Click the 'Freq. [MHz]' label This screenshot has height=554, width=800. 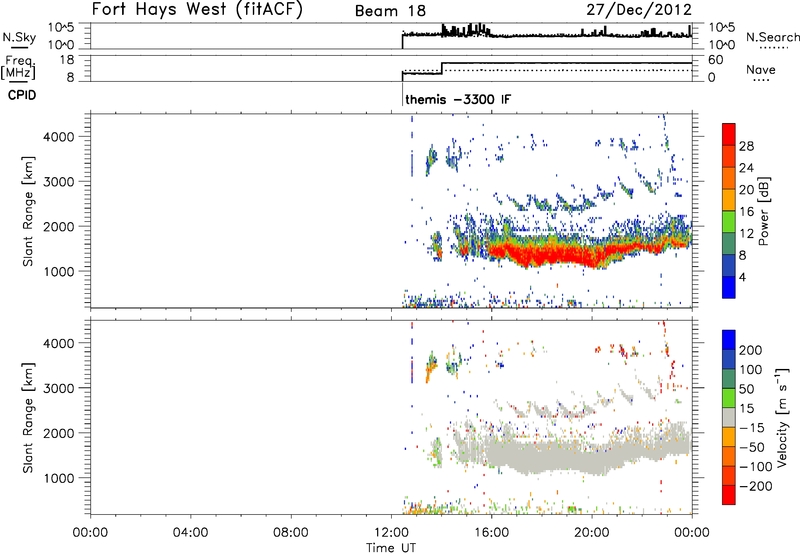point(19,67)
